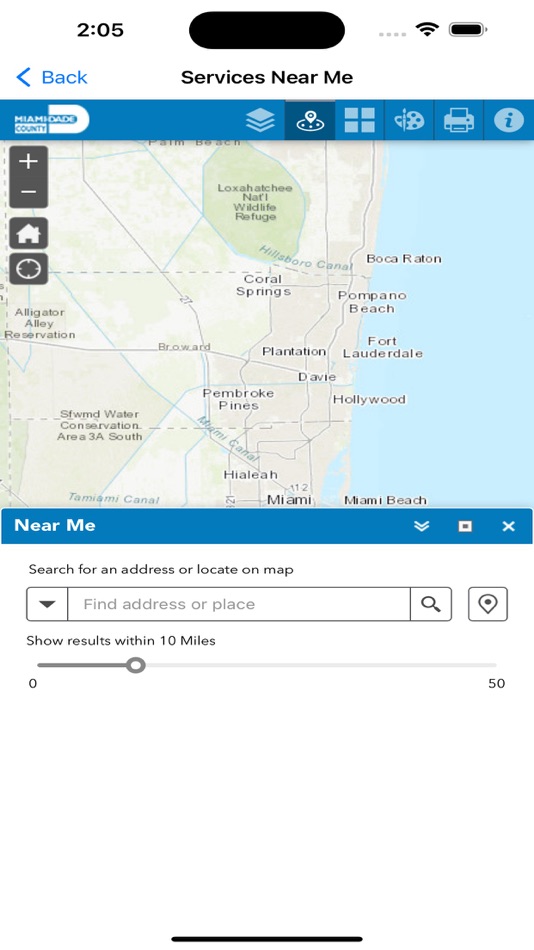Click the 2:05 clock in status bar

tap(100, 30)
